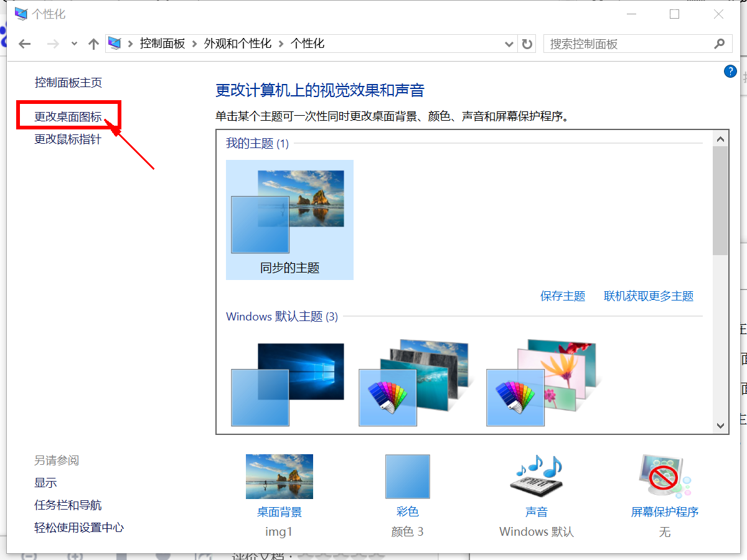Click the blue help question mark icon
The height and width of the screenshot is (560, 747).
730,72
